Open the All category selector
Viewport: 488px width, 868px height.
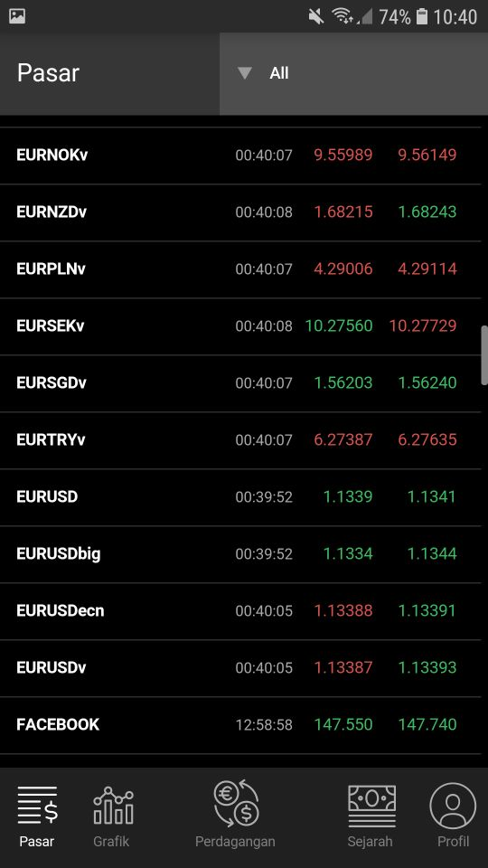(353, 73)
